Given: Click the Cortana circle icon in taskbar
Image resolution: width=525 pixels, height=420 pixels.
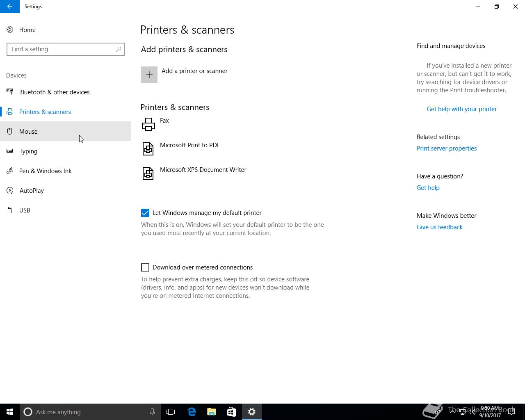Looking at the screenshot, I should (x=28, y=412).
